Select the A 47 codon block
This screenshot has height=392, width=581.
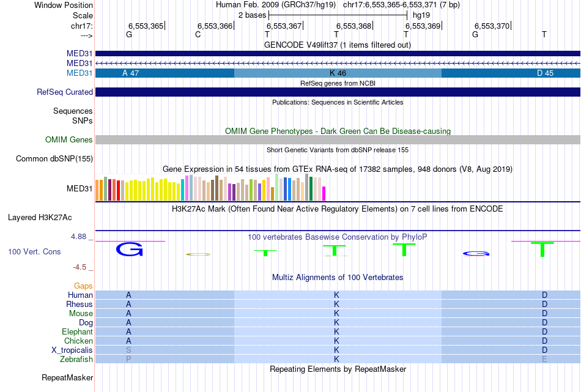click(x=165, y=73)
